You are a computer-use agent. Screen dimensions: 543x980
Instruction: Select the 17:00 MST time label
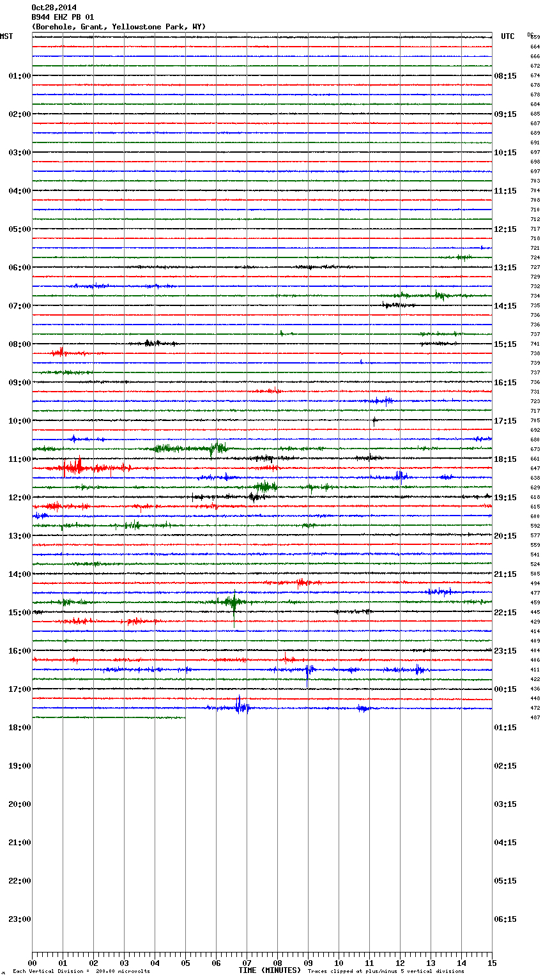(20, 689)
